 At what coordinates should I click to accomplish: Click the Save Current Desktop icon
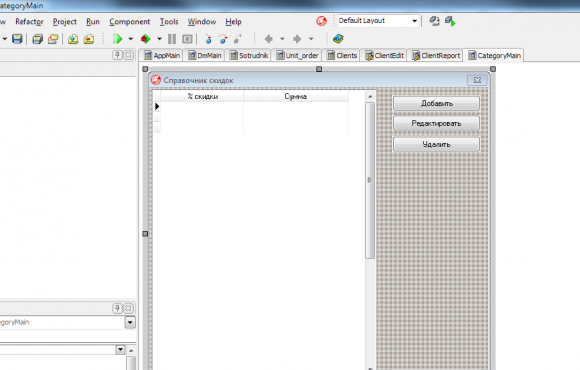click(434, 21)
